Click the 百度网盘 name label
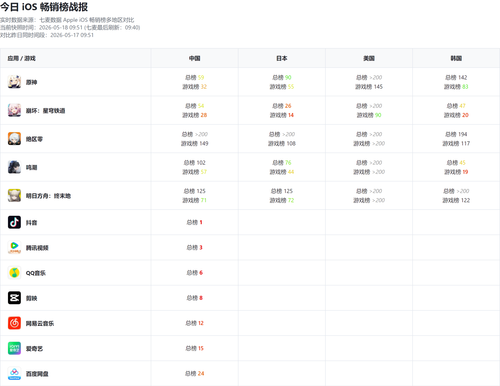 click(37, 374)
